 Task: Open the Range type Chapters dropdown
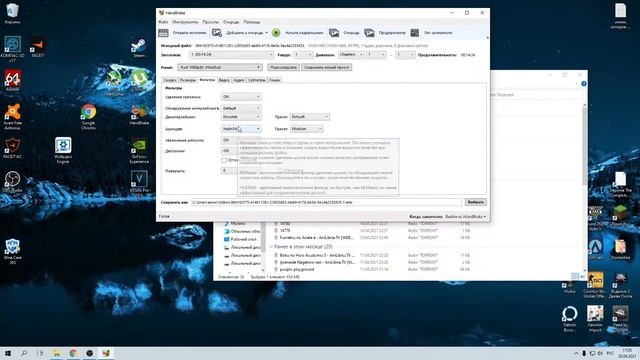(x=351, y=55)
